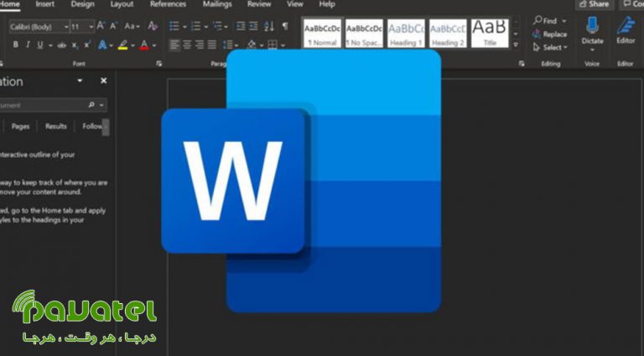
Task: Open the Styles pane launcher
Action: point(522,64)
